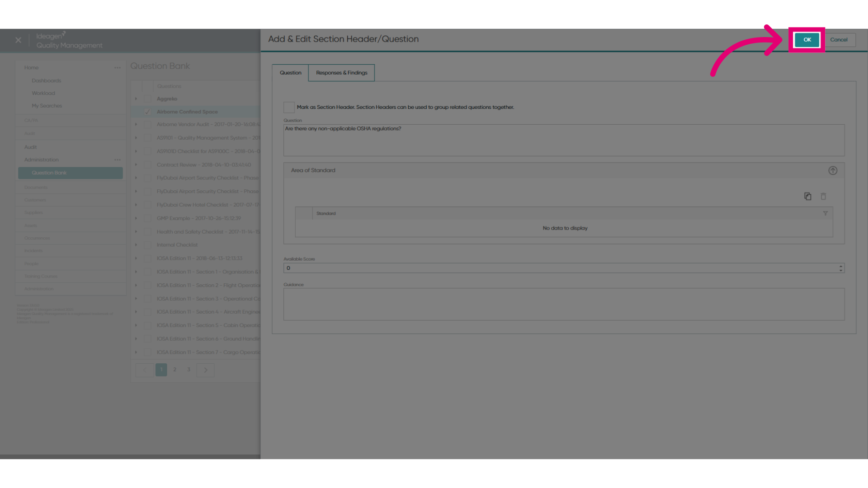The height and width of the screenshot is (488, 868).
Task: Switch to the Question tab
Action: click(290, 73)
